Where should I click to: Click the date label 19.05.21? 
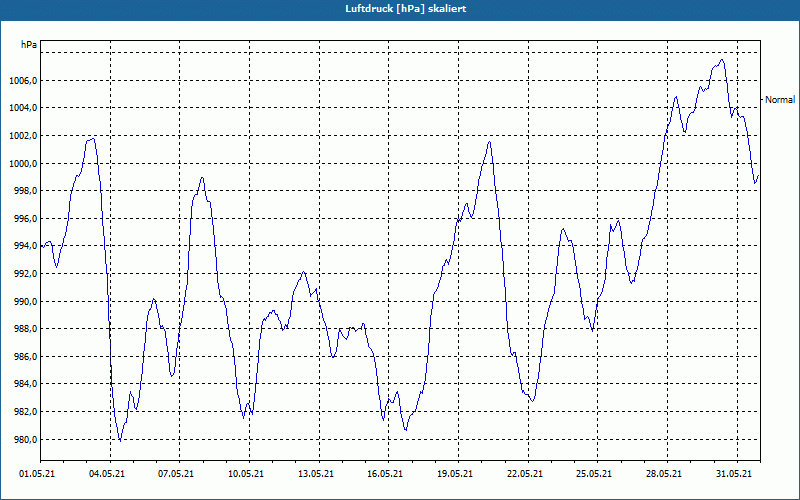[455, 474]
